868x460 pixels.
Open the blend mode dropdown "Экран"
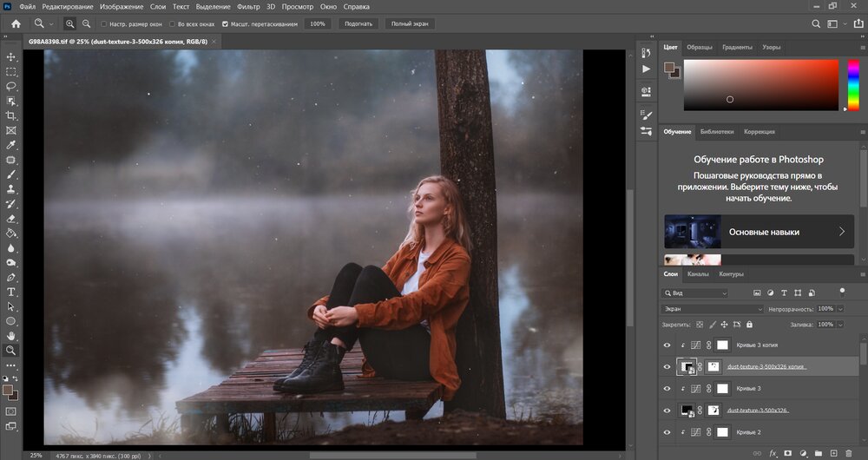(712, 309)
